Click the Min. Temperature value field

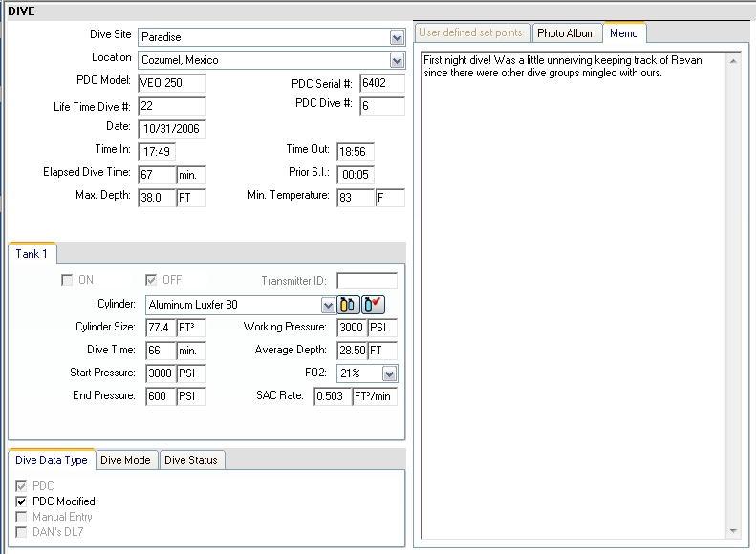(356, 198)
